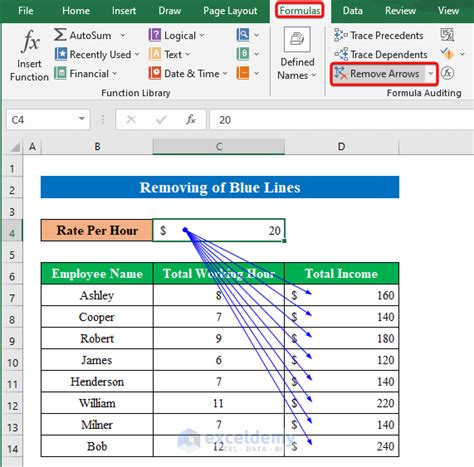Viewport: 474px width, 467px height.
Task: Open Defined Names group
Action: tap(297, 54)
